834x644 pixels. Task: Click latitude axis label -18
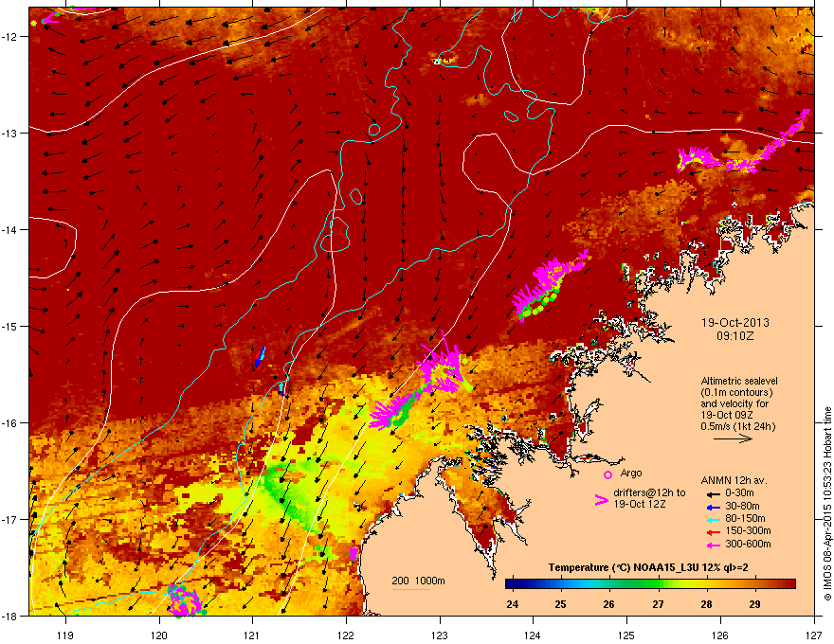coord(9,616)
